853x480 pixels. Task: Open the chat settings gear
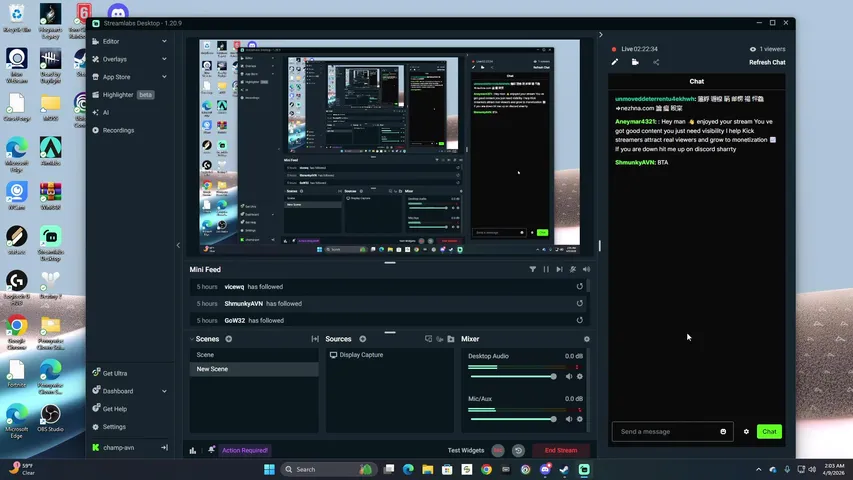(x=746, y=432)
